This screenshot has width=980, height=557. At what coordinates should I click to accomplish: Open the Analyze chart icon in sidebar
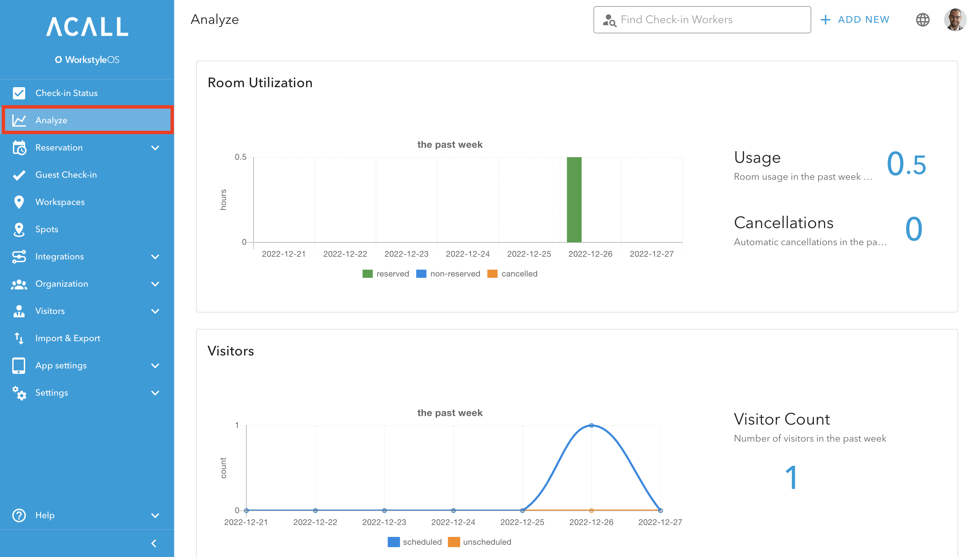[19, 120]
